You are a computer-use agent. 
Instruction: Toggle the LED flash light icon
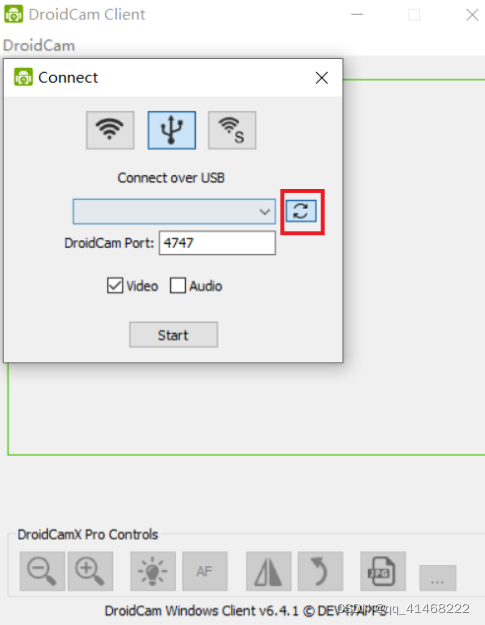[x=153, y=571]
